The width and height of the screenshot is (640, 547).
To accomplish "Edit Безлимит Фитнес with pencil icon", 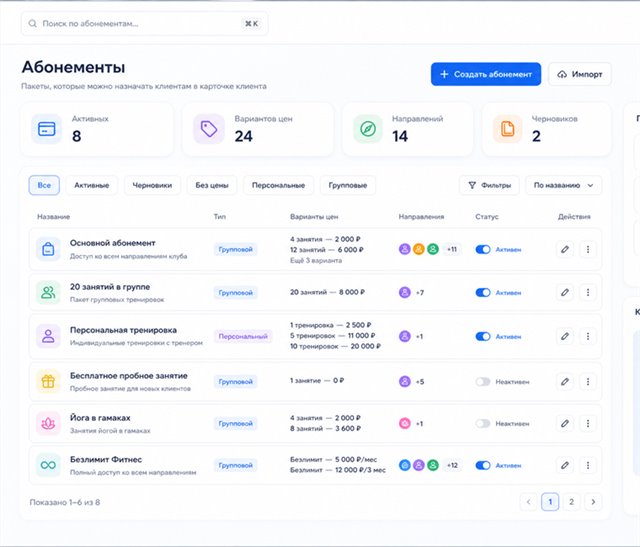I will (x=565, y=465).
